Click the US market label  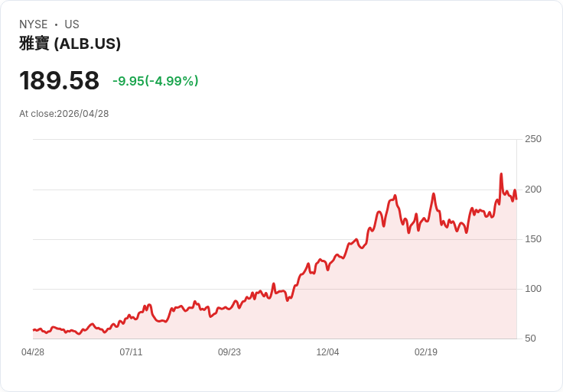click(72, 24)
